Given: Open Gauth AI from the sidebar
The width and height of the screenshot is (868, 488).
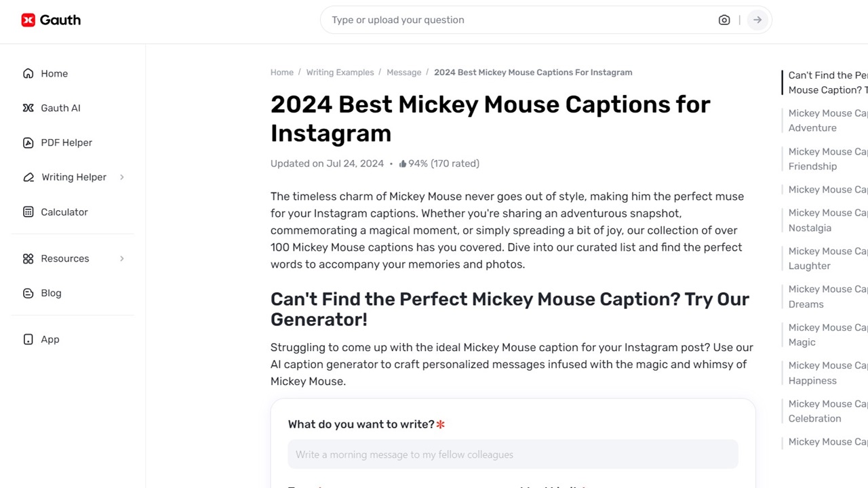Looking at the screenshot, I should tap(60, 108).
